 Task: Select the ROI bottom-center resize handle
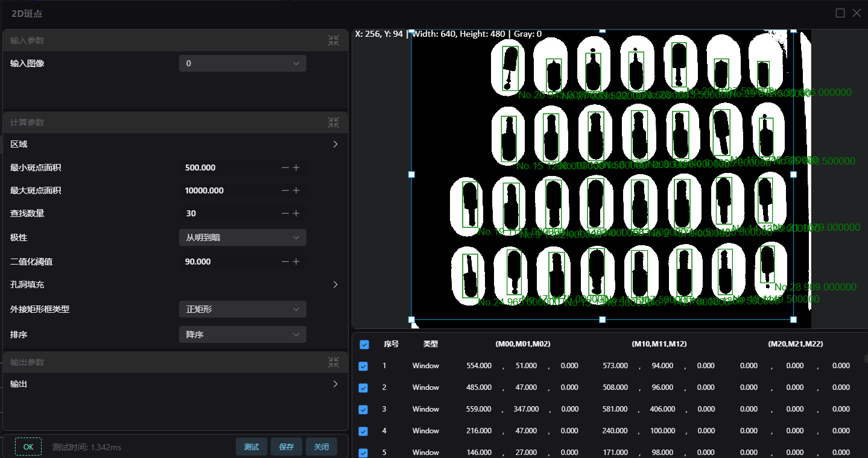tap(602, 319)
